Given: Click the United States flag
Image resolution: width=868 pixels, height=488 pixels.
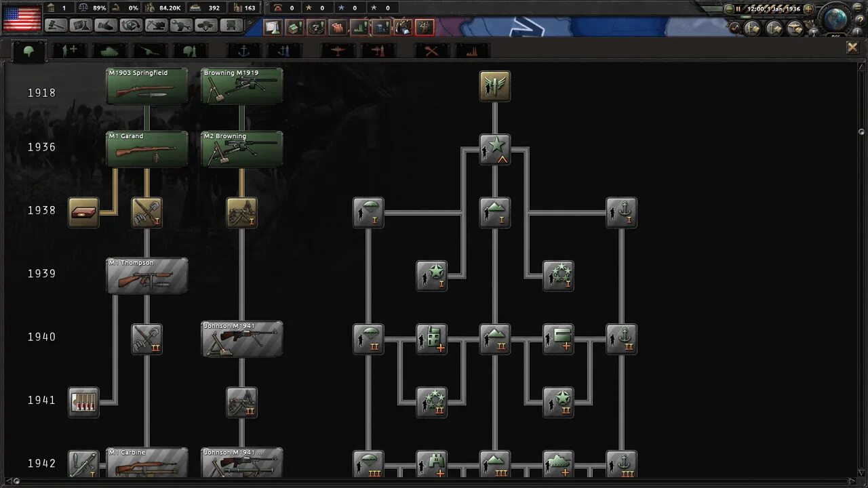Looking at the screenshot, I should click(22, 18).
